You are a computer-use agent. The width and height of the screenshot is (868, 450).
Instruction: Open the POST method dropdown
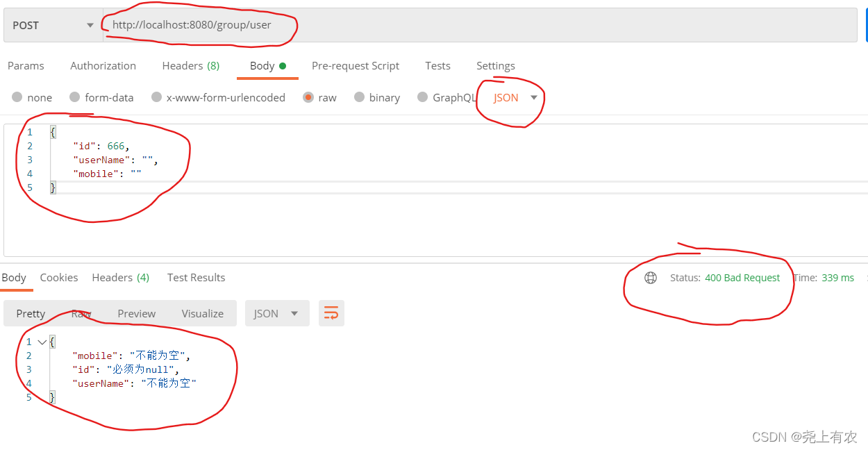[x=53, y=25]
